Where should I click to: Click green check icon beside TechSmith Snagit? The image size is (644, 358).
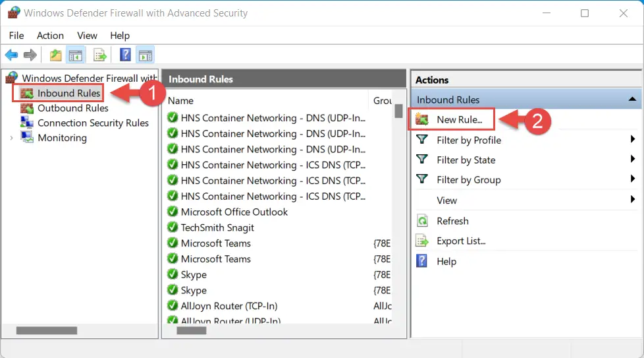coord(173,227)
